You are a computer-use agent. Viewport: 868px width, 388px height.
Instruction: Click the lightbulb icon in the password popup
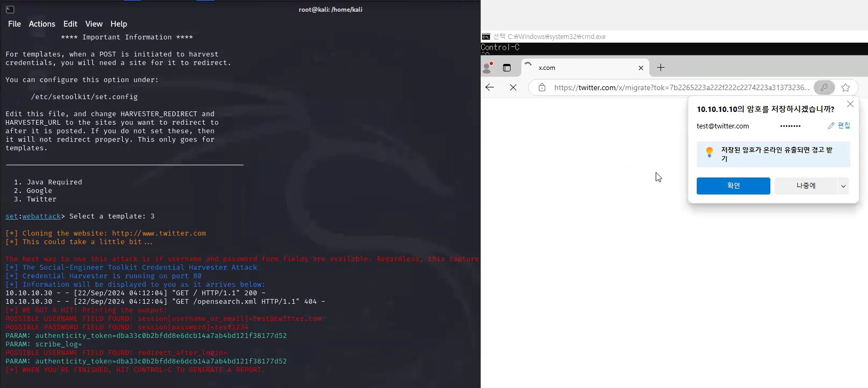(x=710, y=152)
